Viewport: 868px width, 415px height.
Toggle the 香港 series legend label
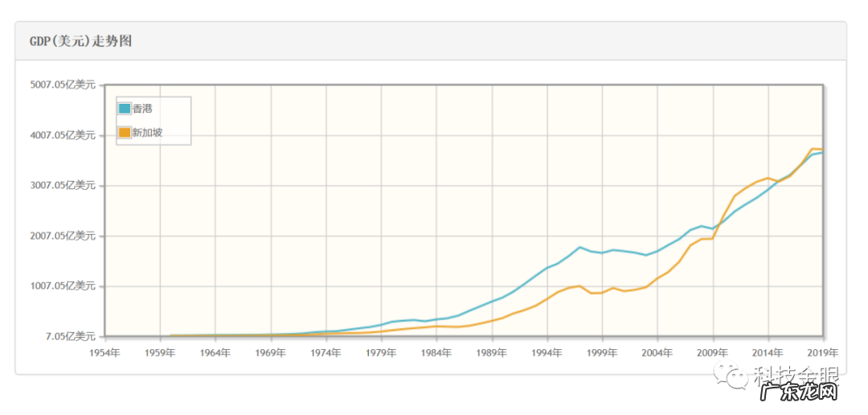click(142, 109)
